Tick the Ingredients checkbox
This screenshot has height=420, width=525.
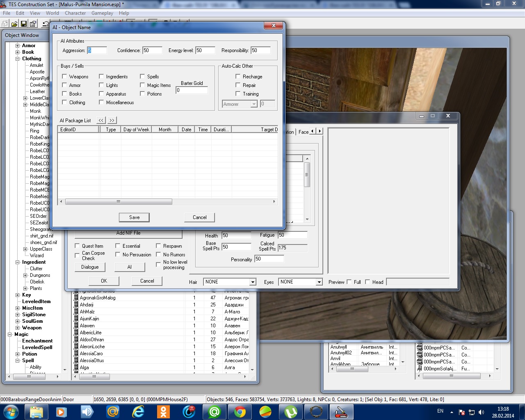pyautogui.click(x=101, y=76)
